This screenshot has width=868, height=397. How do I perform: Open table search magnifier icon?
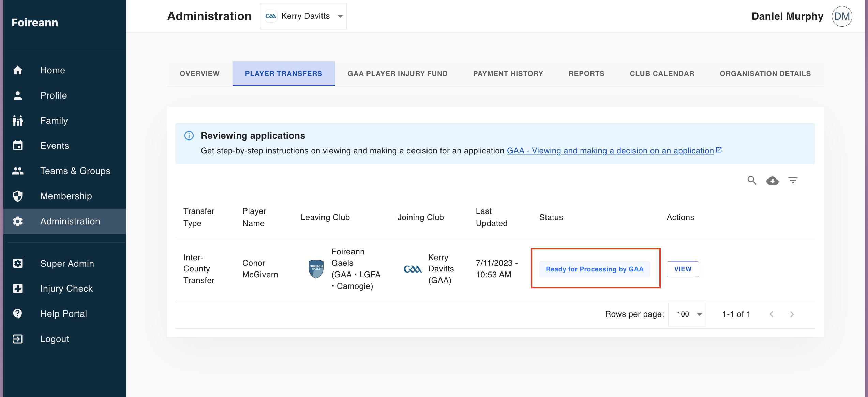[x=752, y=180]
